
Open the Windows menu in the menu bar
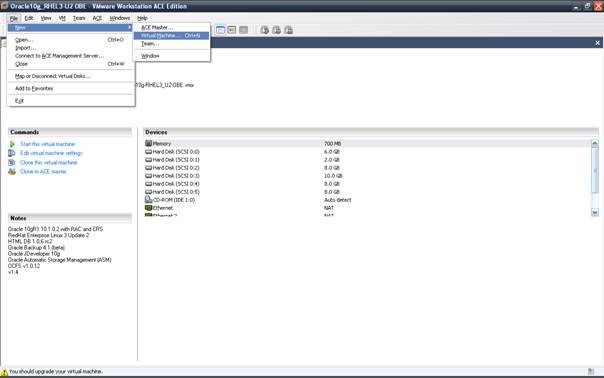coord(120,18)
